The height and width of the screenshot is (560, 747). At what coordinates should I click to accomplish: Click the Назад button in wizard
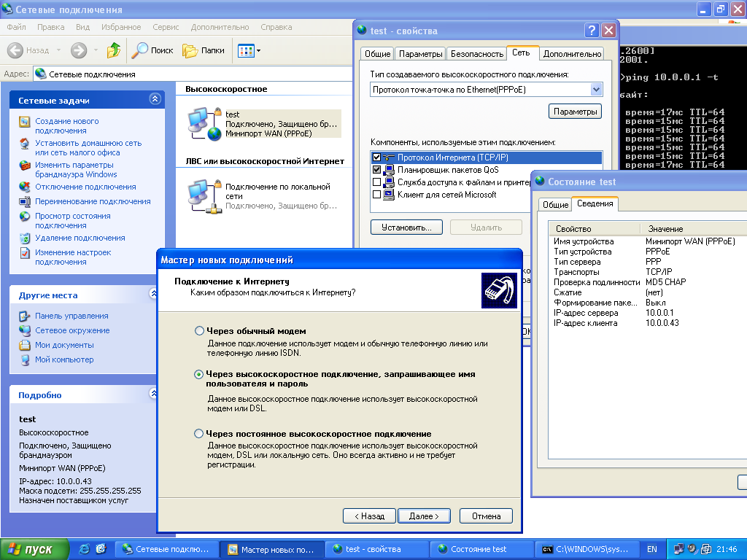pos(369,516)
